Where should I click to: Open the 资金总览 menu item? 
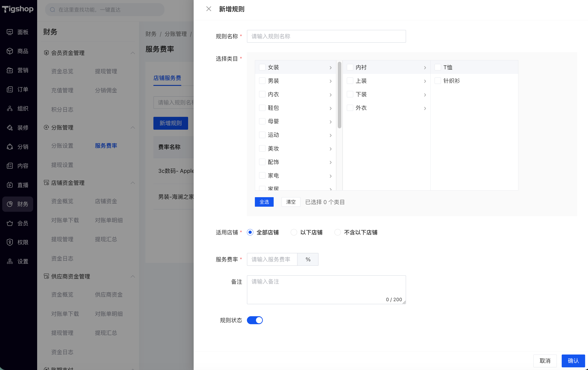(62, 71)
